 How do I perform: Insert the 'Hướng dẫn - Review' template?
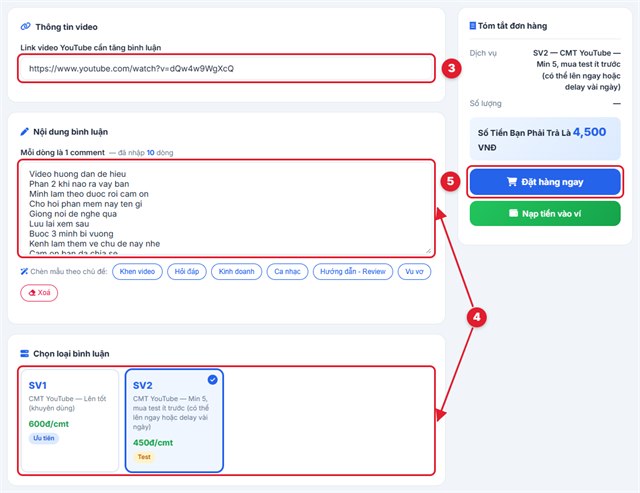click(353, 271)
